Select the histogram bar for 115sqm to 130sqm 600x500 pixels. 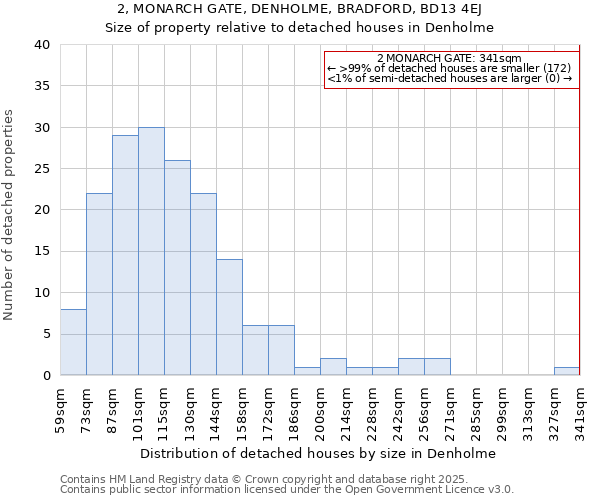pyautogui.click(x=178, y=268)
